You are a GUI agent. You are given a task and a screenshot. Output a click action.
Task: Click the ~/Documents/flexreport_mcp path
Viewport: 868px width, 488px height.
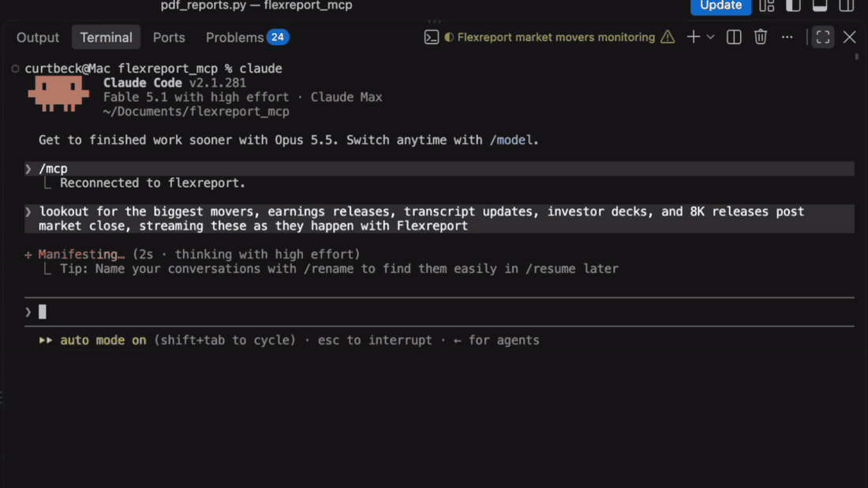coord(196,112)
